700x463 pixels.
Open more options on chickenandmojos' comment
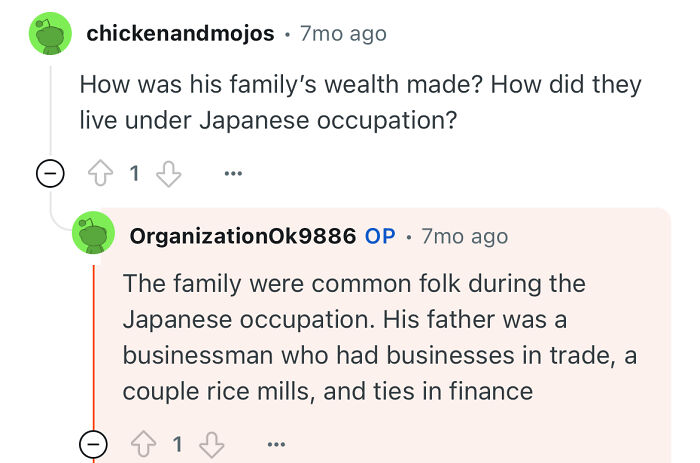point(233,173)
